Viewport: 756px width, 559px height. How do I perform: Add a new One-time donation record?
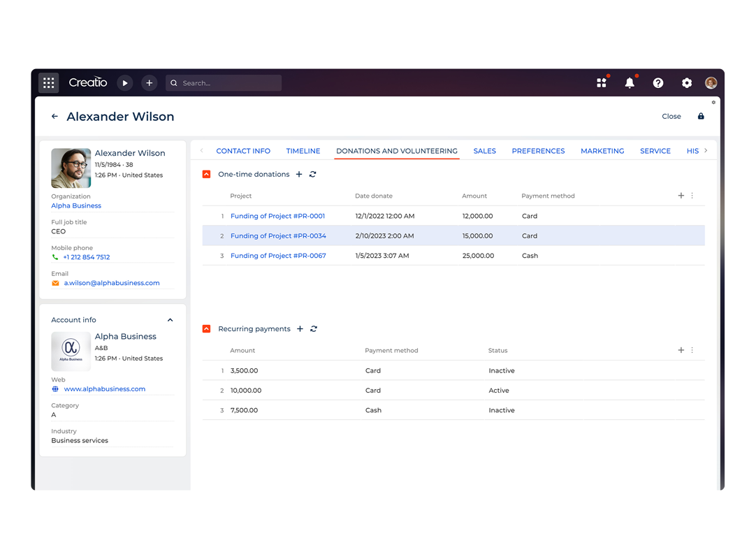tap(300, 174)
